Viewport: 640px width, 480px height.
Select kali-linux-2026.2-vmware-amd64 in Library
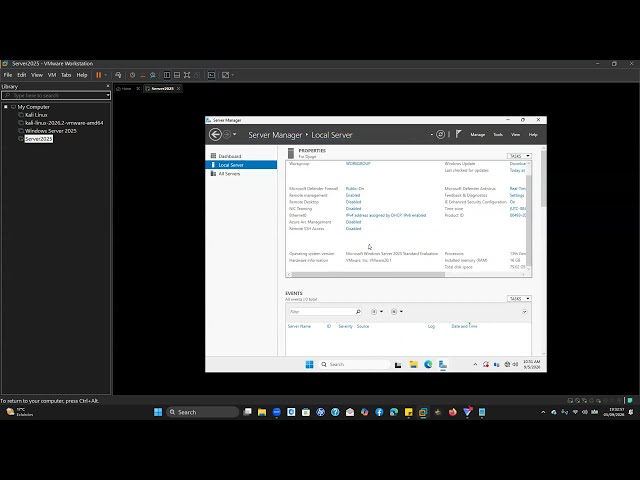pyautogui.click(x=64, y=123)
